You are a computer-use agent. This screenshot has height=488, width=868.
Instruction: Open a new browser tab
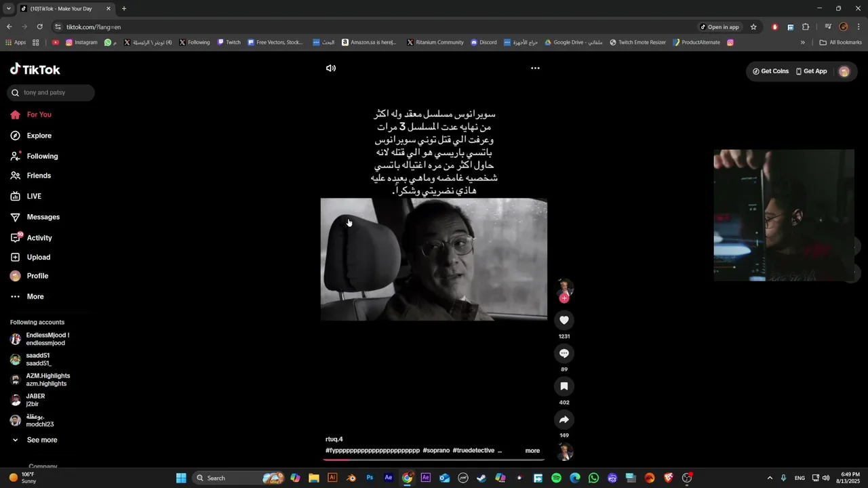pos(124,9)
